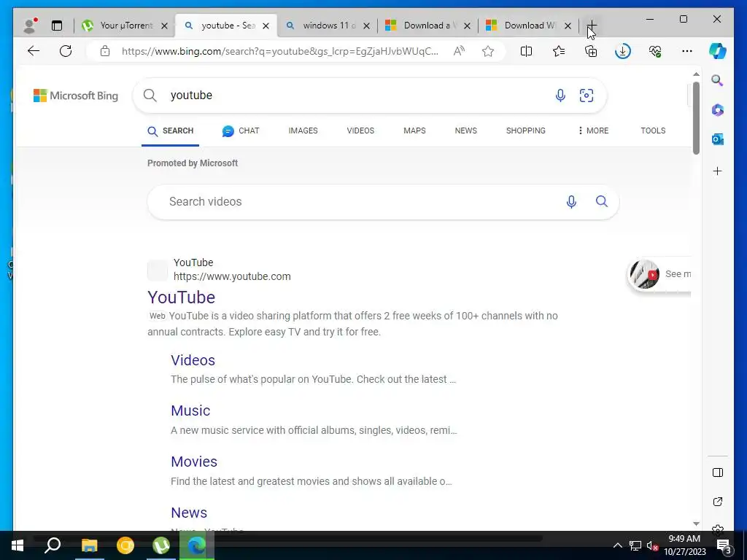Open the VIDEOS tab

(x=360, y=131)
